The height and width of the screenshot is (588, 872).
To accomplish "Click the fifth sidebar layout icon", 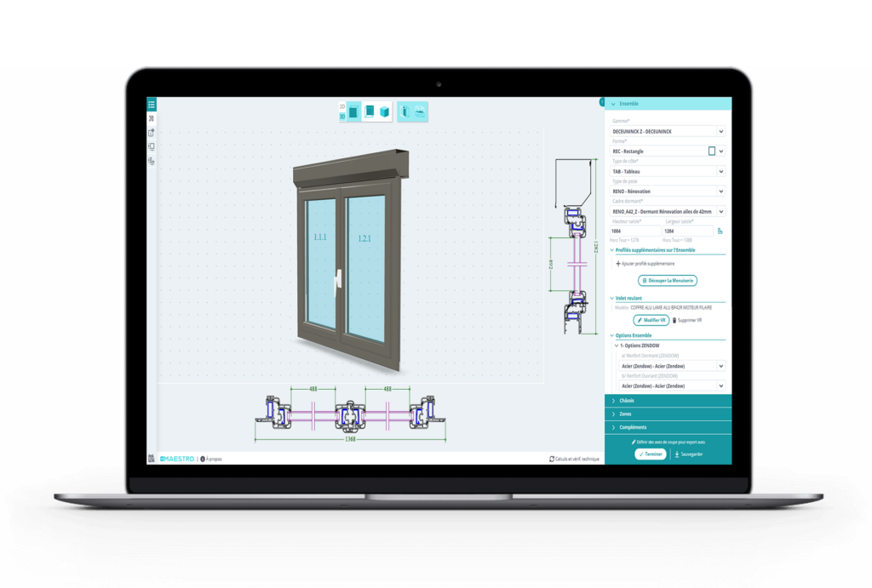I will [x=152, y=161].
